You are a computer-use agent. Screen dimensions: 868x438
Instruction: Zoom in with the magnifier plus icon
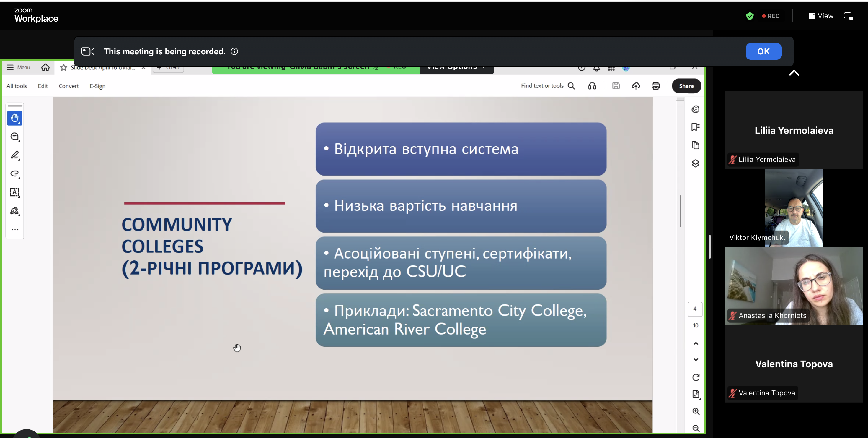[x=696, y=411]
